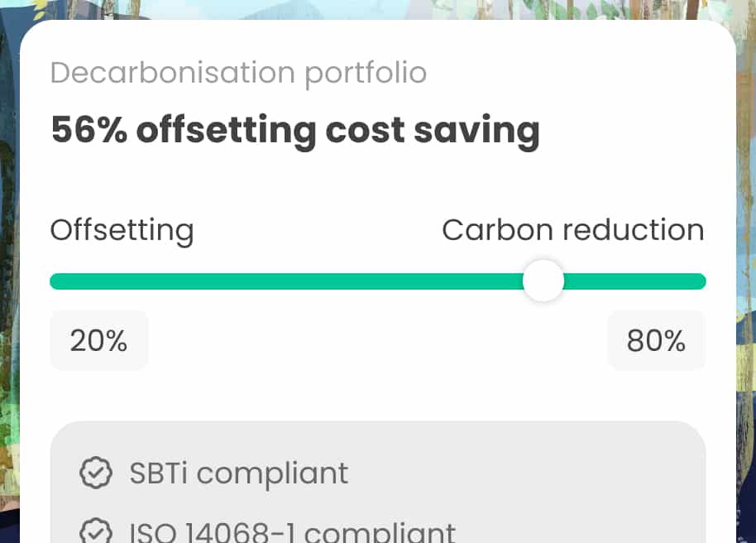The width and height of the screenshot is (756, 543).
Task: Click the circular checkmark next to ISO 14068-1
Action: click(97, 530)
